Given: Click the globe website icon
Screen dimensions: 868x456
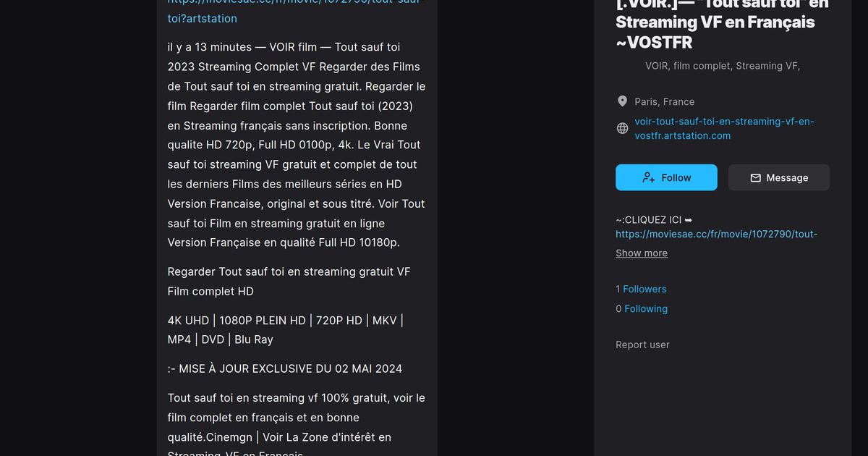Looking at the screenshot, I should pyautogui.click(x=622, y=128).
